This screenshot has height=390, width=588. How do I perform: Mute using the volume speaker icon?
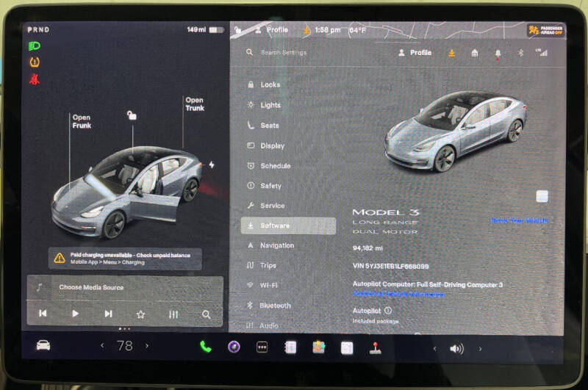tap(456, 349)
